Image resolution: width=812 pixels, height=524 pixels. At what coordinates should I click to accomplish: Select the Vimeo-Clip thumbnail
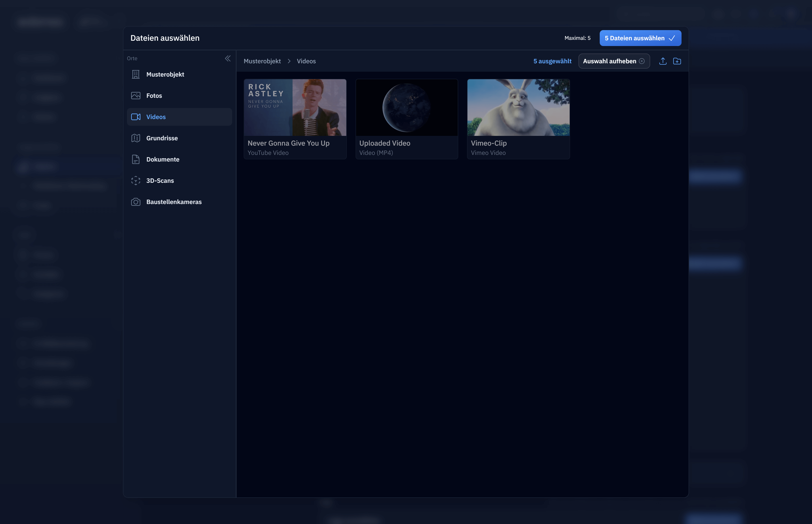coord(518,108)
